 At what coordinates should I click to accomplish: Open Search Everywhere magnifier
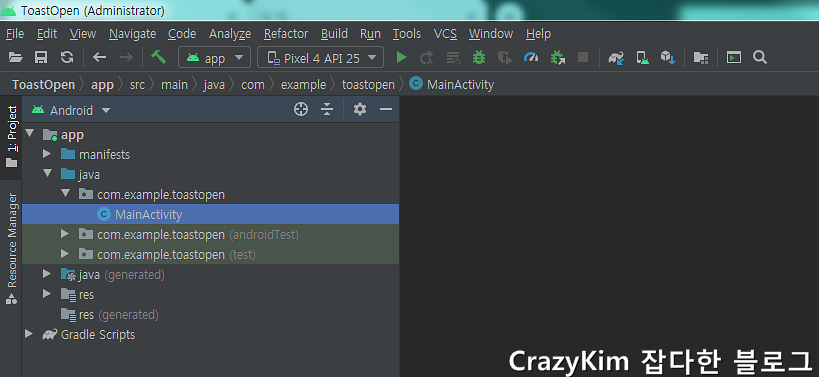click(760, 57)
